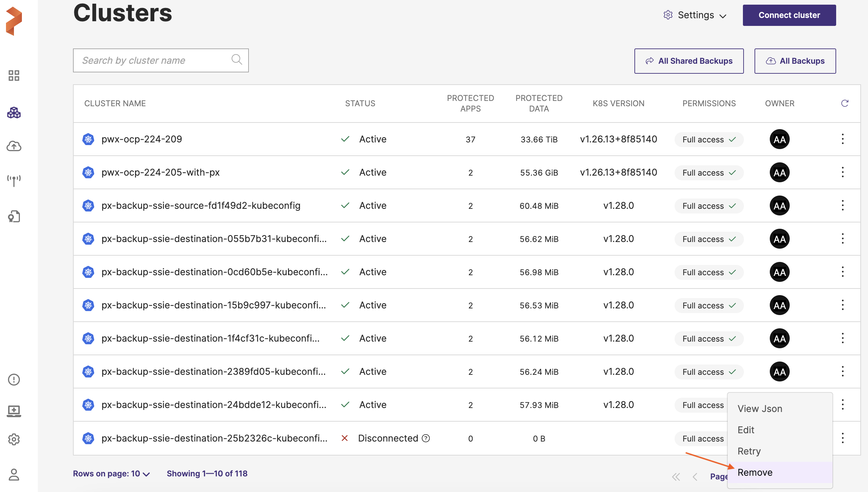868x492 pixels.
Task: Open the alerts exclamation icon in the sidebar
Action: tap(14, 379)
